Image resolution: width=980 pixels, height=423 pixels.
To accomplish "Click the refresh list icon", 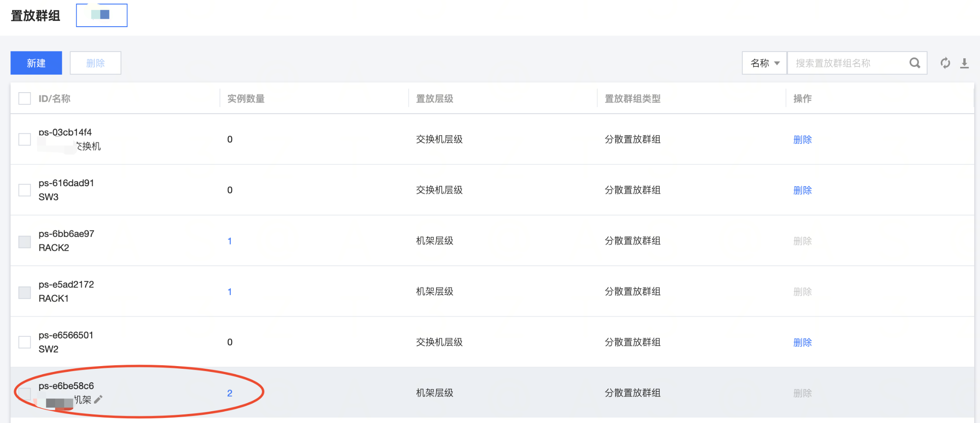I will click(945, 63).
